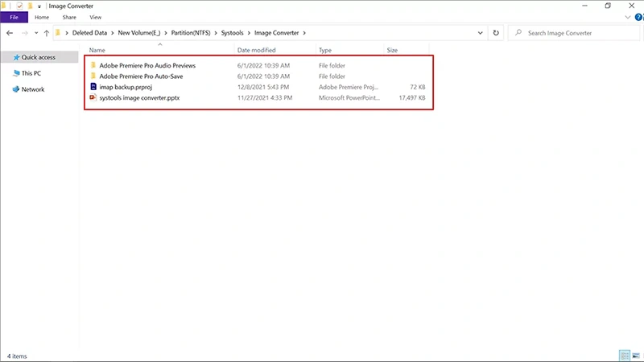The image size is (644, 362).
Task: Open the File ribbon tab
Action: [x=14, y=17]
